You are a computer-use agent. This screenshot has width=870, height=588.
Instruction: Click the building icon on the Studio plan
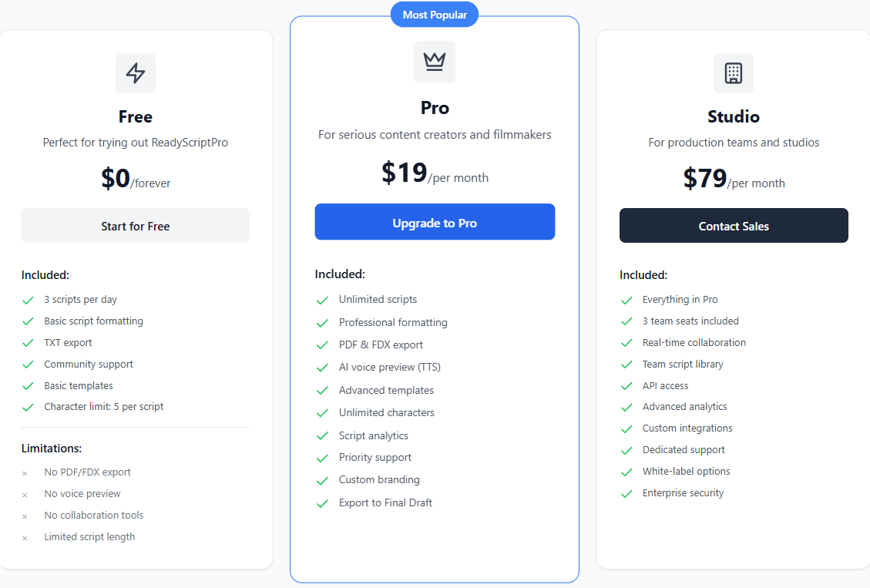(x=733, y=73)
